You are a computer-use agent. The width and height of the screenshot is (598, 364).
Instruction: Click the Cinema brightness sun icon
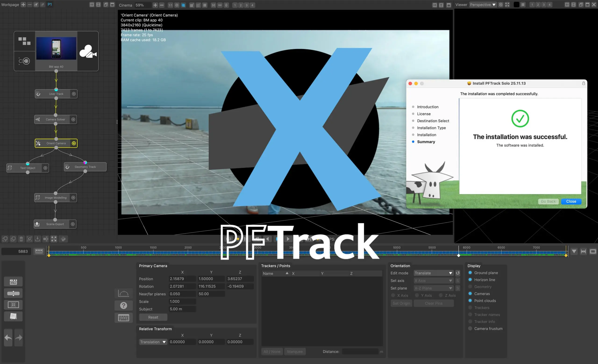coord(177,5)
